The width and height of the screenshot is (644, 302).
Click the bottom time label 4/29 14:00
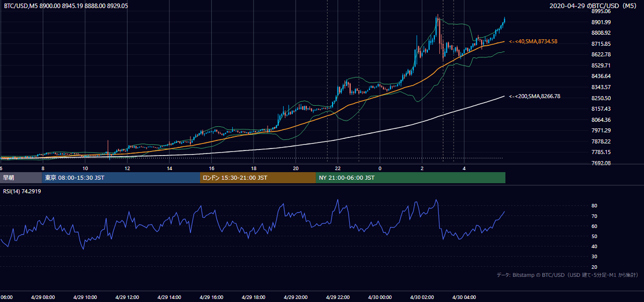(x=169, y=297)
